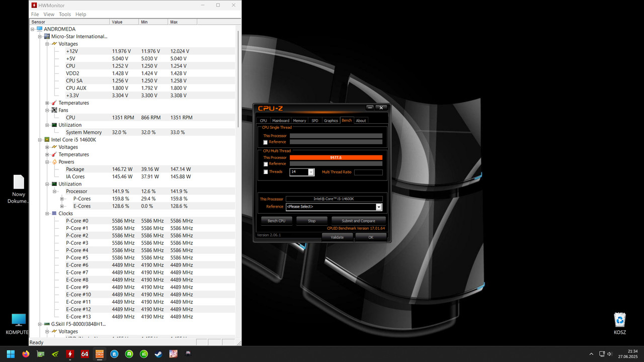Open the Windows Start menu
Screen dimensions: 644x362
point(11,353)
